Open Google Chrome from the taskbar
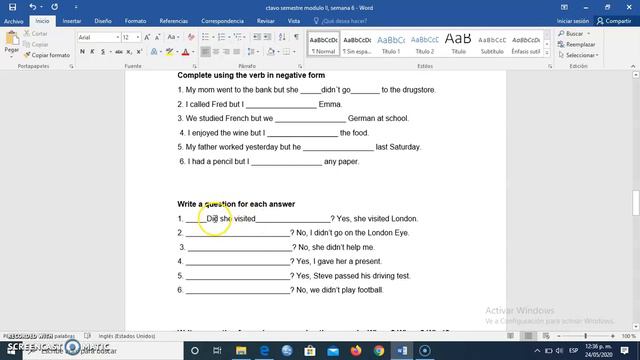The width and height of the screenshot is (640, 360). coord(379,351)
